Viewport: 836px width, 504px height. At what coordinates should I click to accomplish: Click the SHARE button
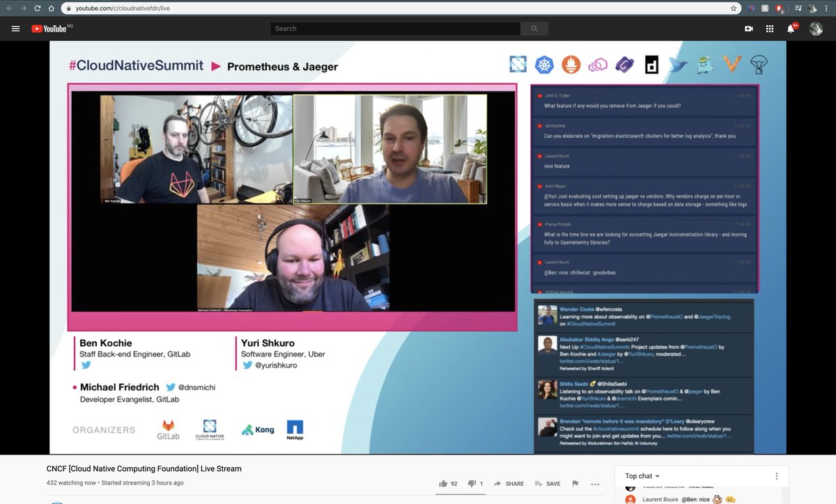(x=509, y=483)
